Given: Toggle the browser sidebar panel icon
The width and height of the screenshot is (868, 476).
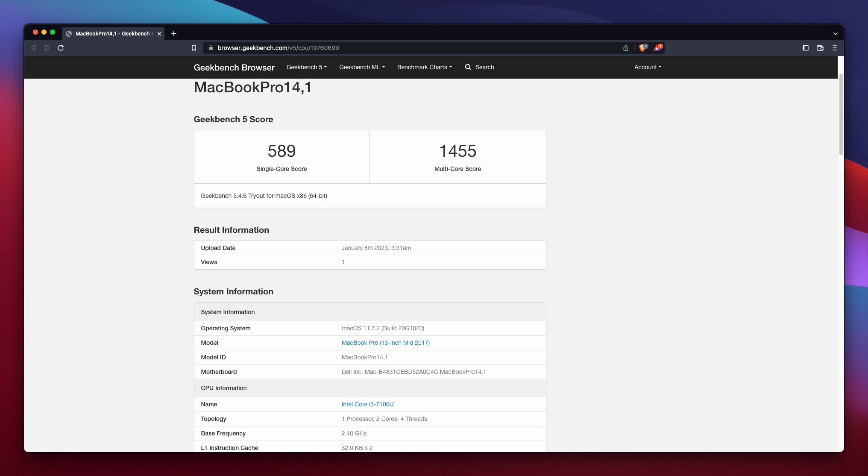Looking at the screenshot, I should point(806,48).
